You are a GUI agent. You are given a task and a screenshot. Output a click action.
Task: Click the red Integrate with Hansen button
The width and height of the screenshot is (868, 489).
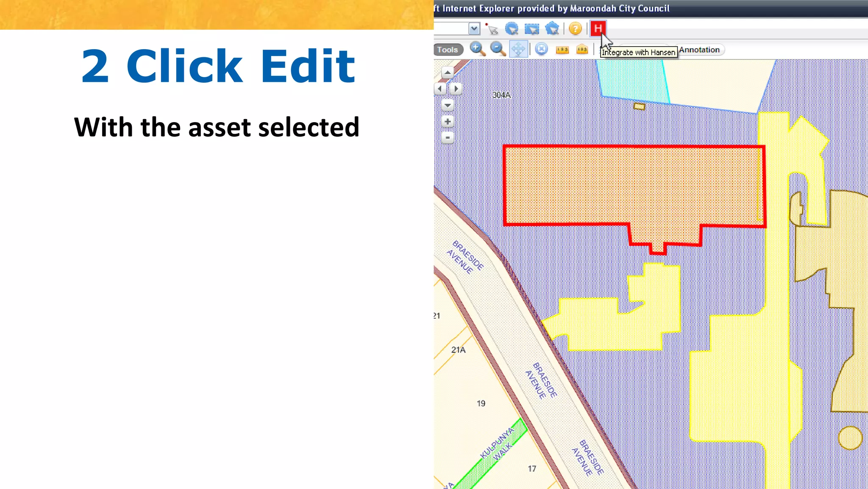pyautogui.click(x=598, y=29)
